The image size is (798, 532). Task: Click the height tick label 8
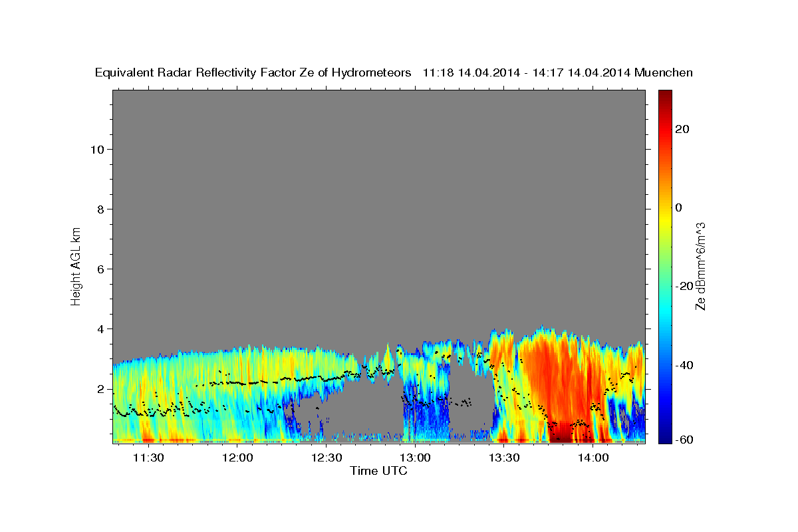(101, 209)
